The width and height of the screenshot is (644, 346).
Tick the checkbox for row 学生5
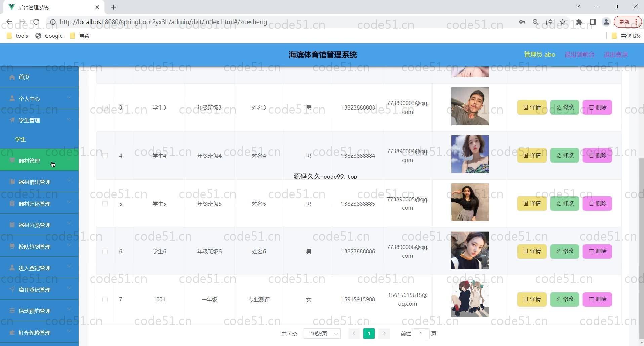pos(105,204)
